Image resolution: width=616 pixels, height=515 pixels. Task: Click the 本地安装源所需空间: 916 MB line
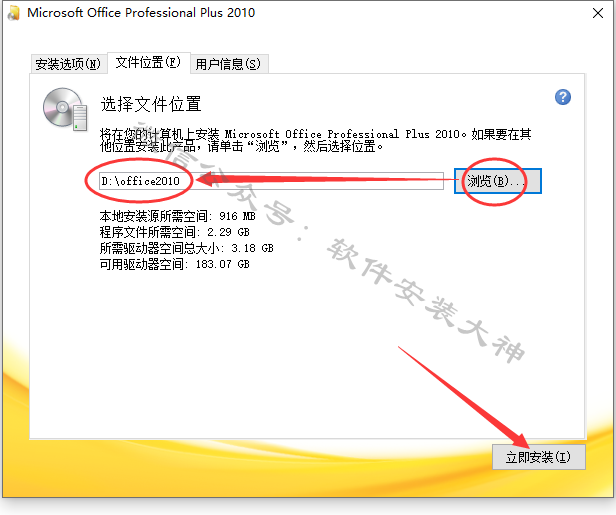pos(178,216)
